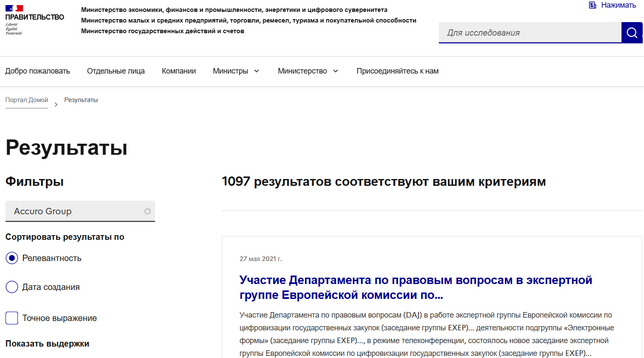Open the Добро пожаловать menu item

(38, 71)
